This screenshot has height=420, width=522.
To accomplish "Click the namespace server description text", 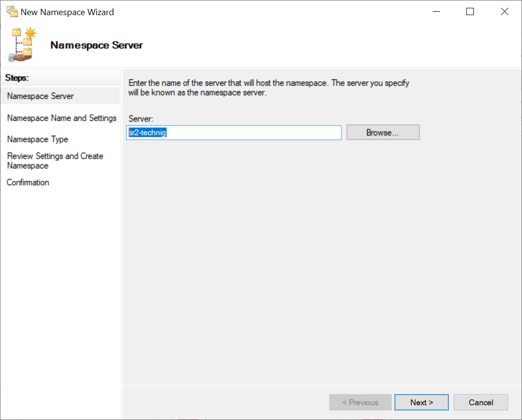I will (268, 88).
